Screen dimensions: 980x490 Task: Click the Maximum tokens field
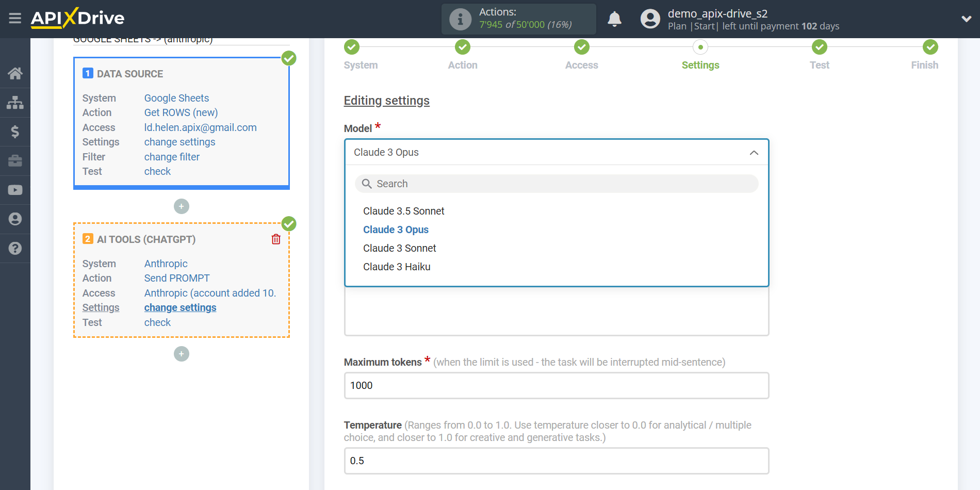[x=557, y=385]
